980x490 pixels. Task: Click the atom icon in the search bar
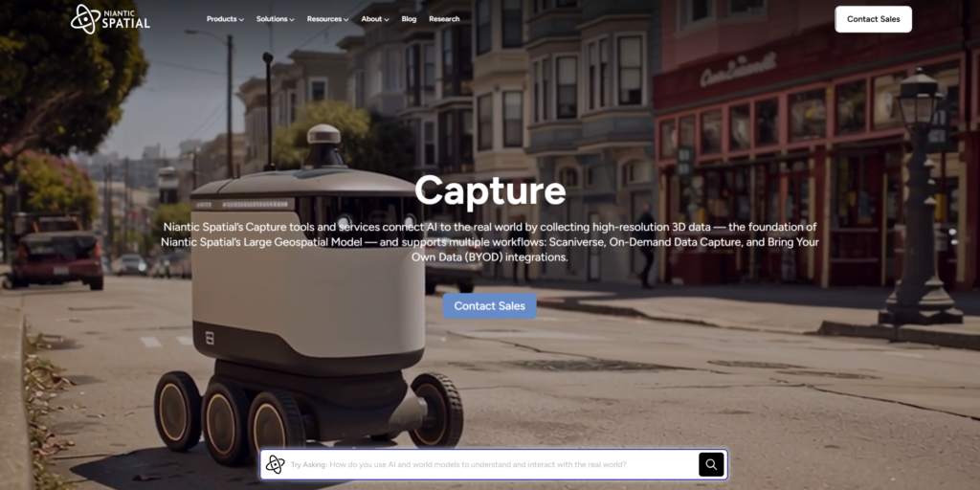click(276, 465)
